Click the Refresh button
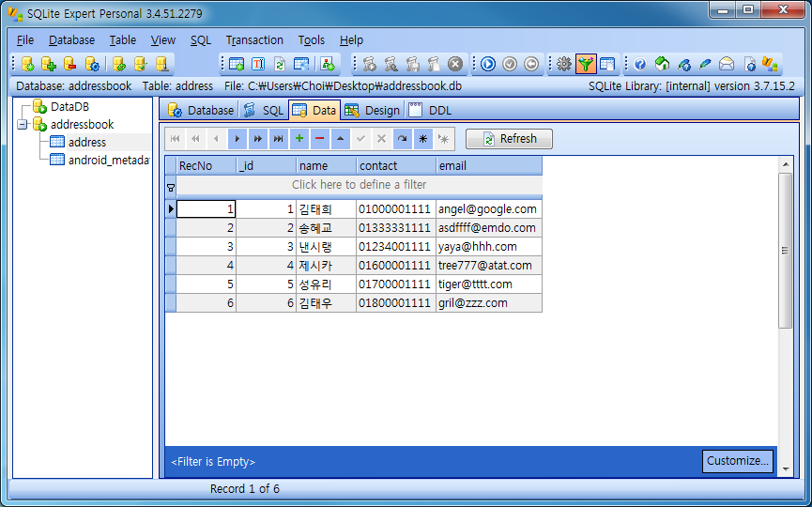 pos(509,139)
